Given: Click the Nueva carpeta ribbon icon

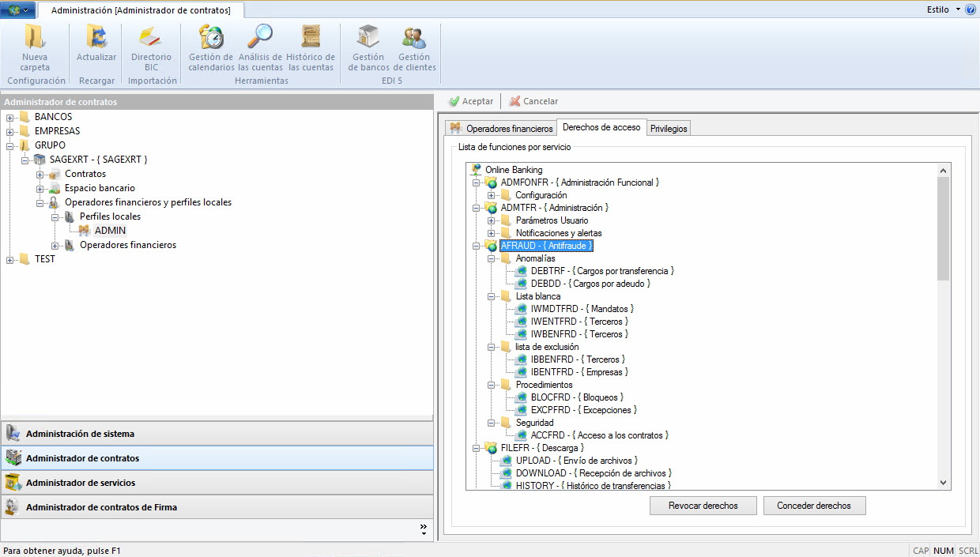Looking at the screenshot, I should click(x=35, y=38).
